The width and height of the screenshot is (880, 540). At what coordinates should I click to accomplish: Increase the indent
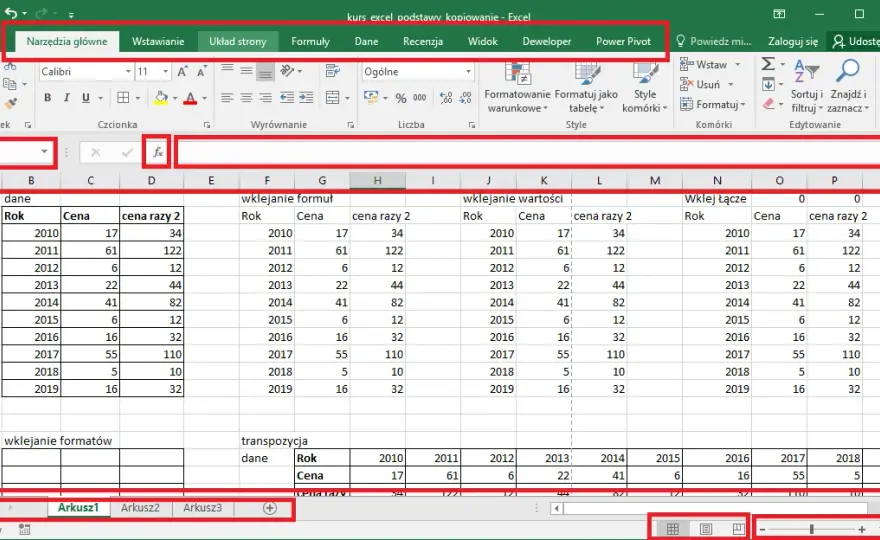click(306, 98)
